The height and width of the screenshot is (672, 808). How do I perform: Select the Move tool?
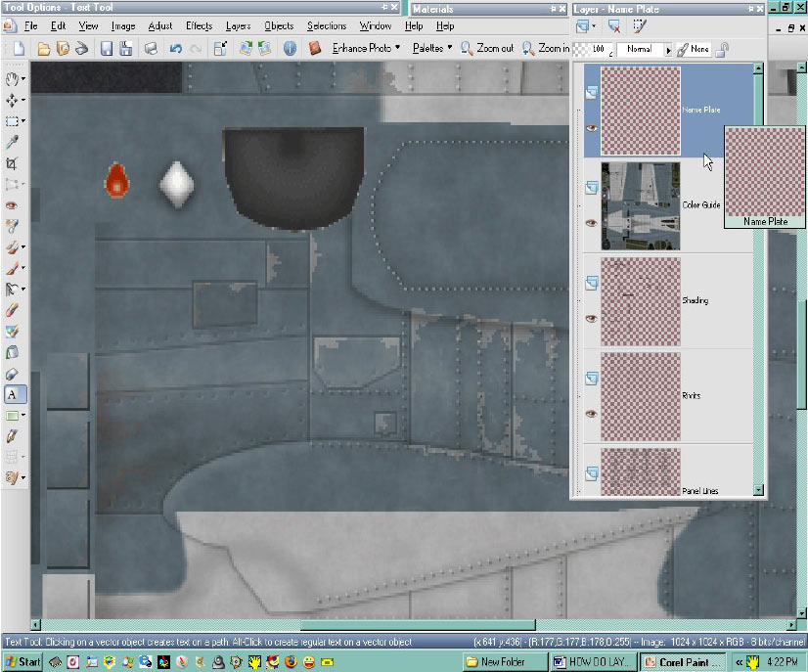pos(12,100)
